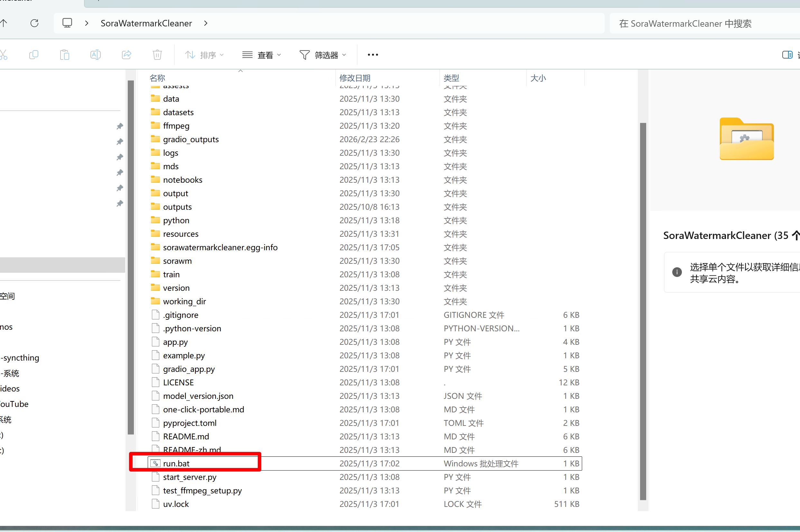Select the run.bat file
Viewport: 800px width, 532px height.
coord(176,463)
